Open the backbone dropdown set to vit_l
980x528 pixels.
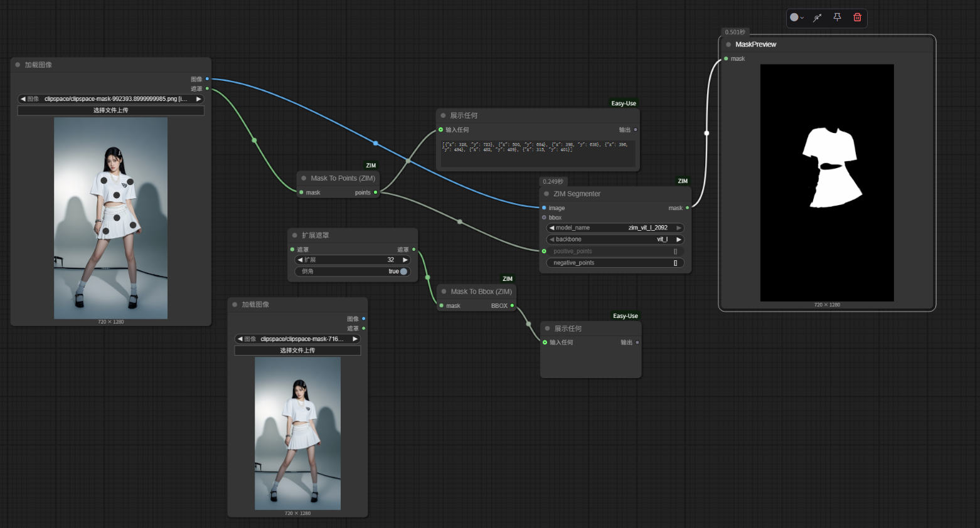click(x=615, y=240)
